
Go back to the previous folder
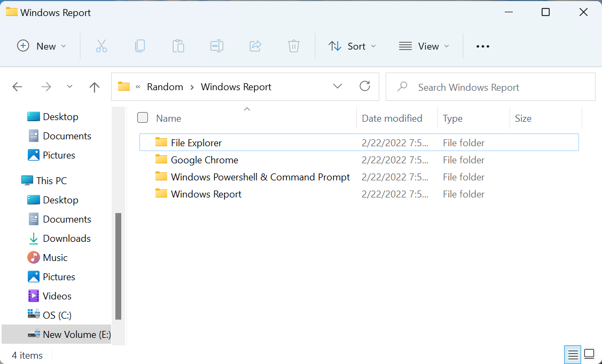[17, 86]
